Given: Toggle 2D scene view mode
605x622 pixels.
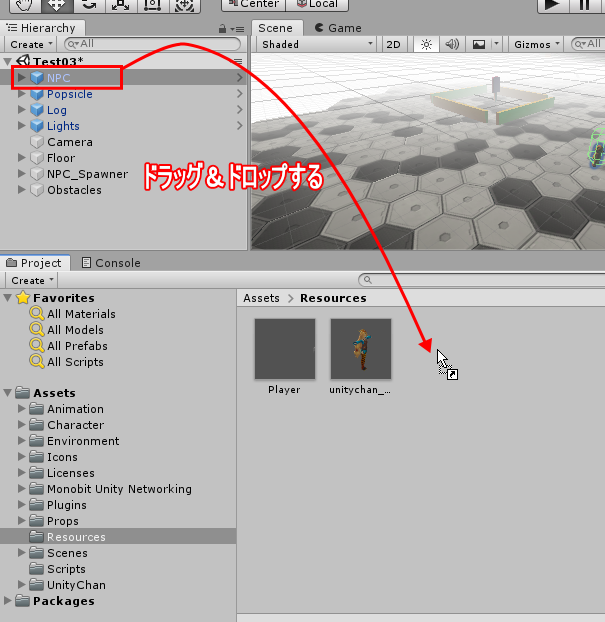Looking at the screenshot, I should click(x=393, y=44).
